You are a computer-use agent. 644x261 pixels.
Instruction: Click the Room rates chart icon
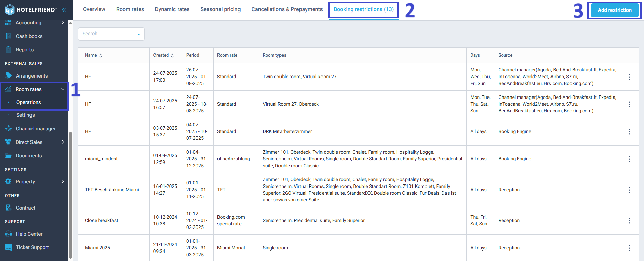pyautogui.click(x=8, y=89)
